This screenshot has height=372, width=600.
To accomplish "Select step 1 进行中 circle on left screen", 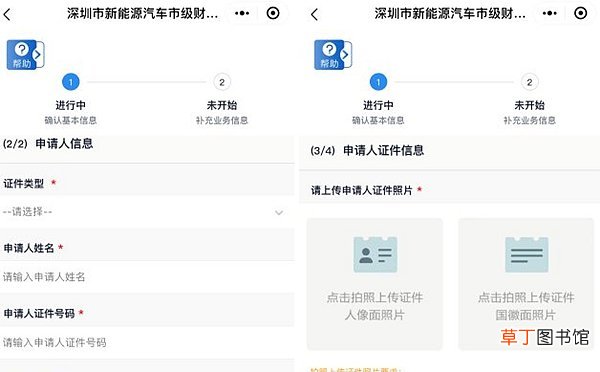I will click(70, 82).
